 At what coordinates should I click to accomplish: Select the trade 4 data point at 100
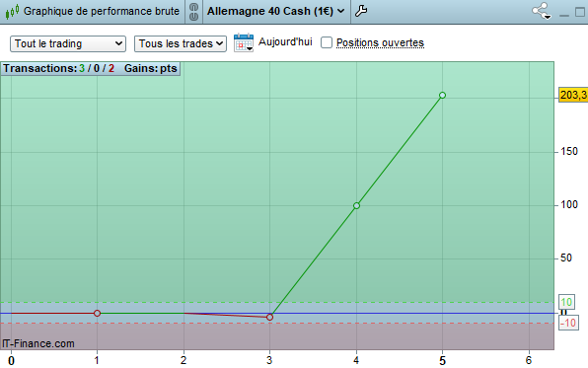pos(356,205)
